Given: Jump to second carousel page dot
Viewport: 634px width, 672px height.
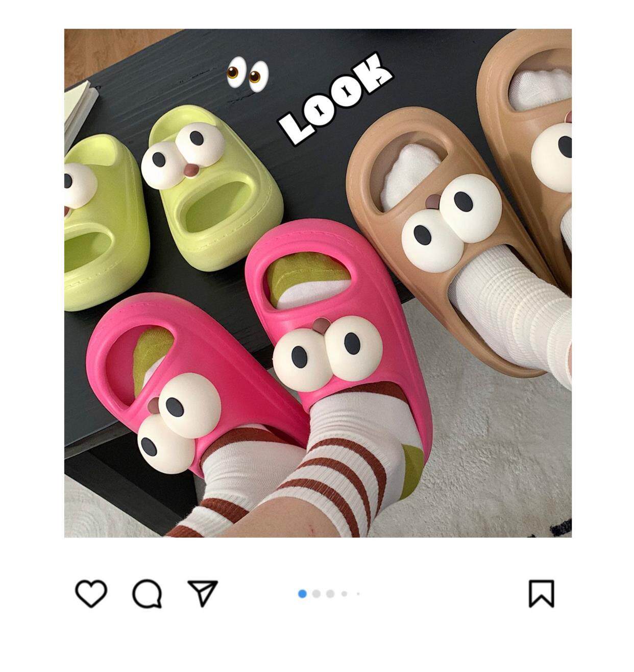Looking at the screenshot, I should pos(316,593).
